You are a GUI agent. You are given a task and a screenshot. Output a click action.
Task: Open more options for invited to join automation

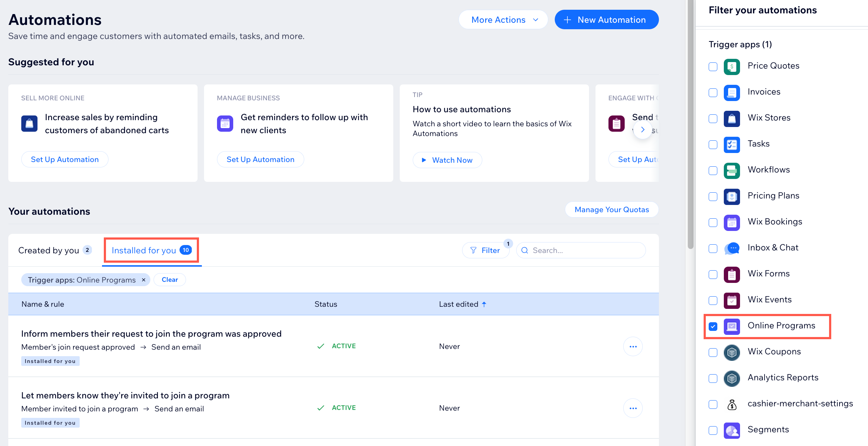click(633, 408)
